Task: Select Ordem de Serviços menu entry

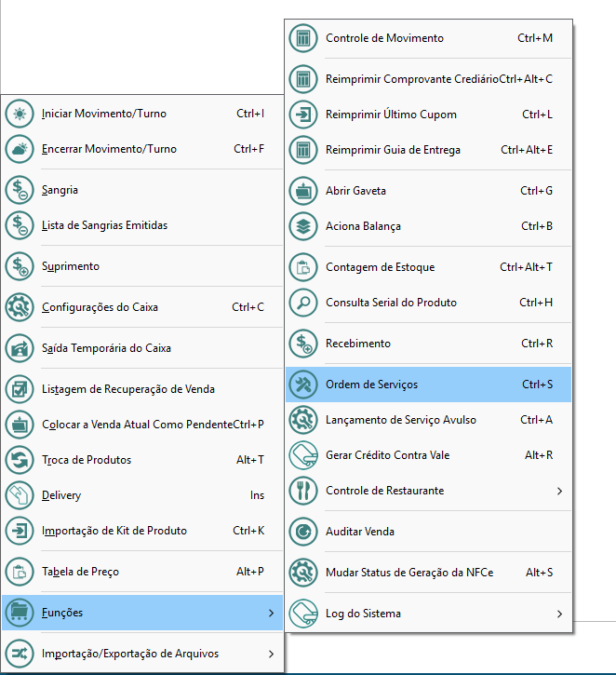Action: pos(372,385)
